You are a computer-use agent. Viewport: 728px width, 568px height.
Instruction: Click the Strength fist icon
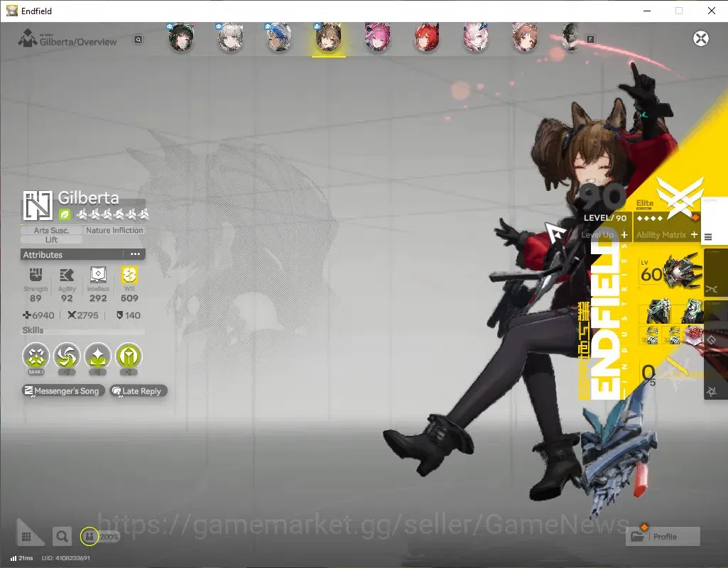click(36, 275)
